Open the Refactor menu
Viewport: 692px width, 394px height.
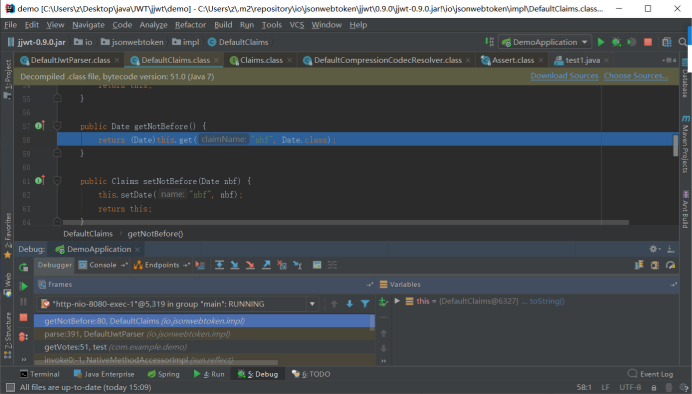coord(190,25)
